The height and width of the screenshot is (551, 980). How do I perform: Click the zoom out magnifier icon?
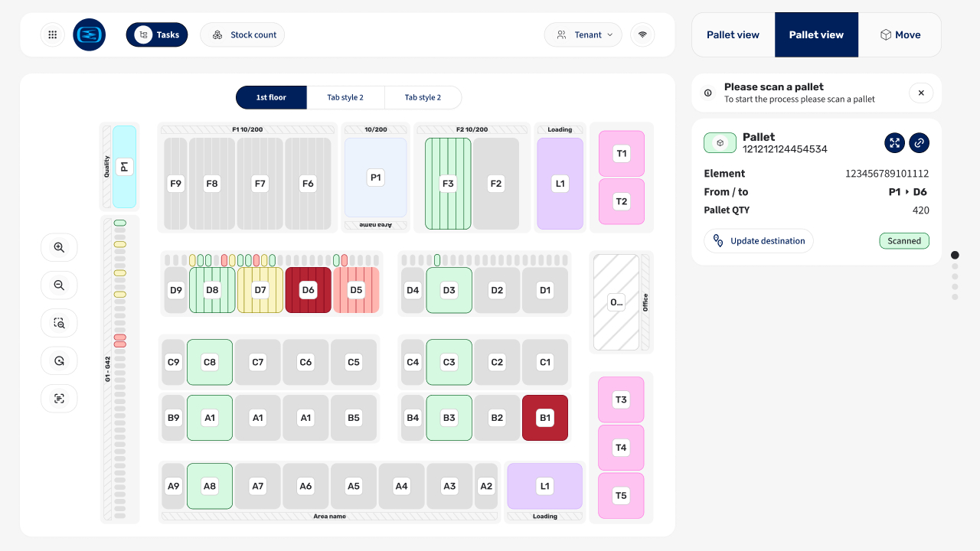click(x=59, y=285)
